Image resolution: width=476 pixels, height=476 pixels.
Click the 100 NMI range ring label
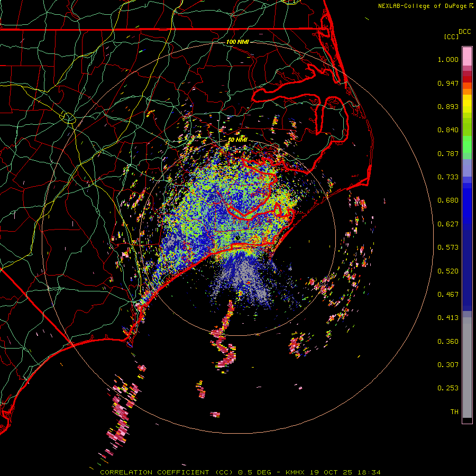coord(237,42)
